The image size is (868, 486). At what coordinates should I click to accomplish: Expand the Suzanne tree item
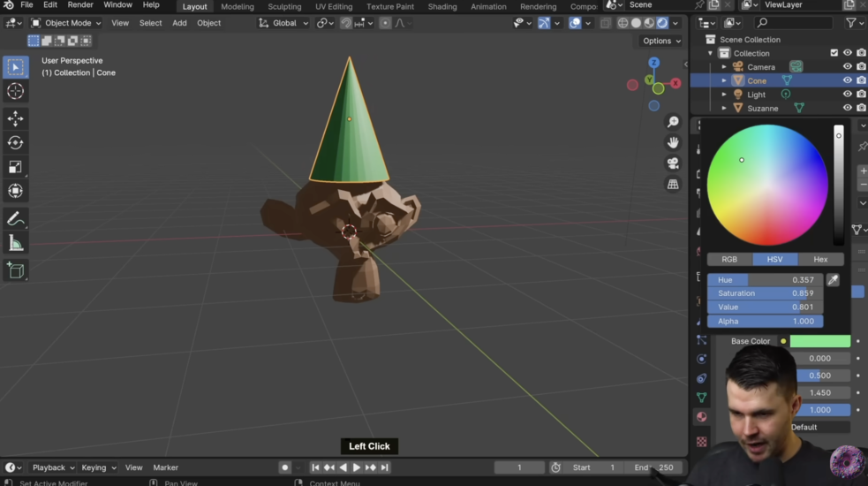[723, 108]
